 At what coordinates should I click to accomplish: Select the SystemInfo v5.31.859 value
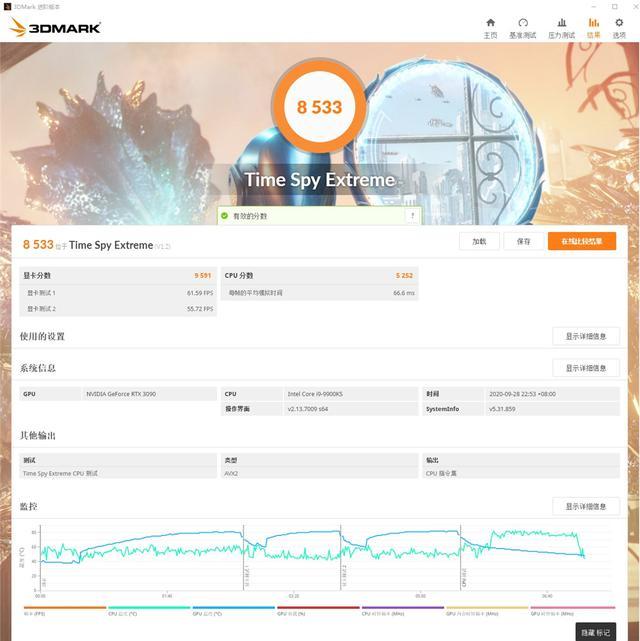pos(502,409)
